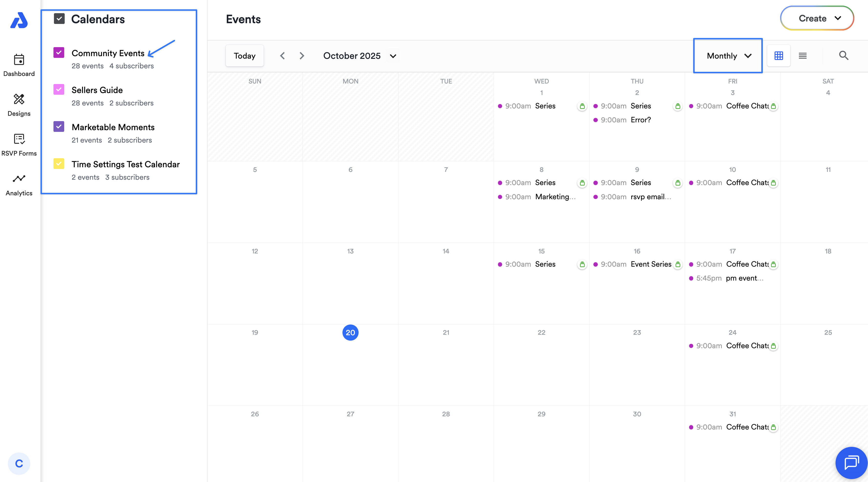
Task: Uncheck the Community Events calendar
Action: tap(59, 52)
